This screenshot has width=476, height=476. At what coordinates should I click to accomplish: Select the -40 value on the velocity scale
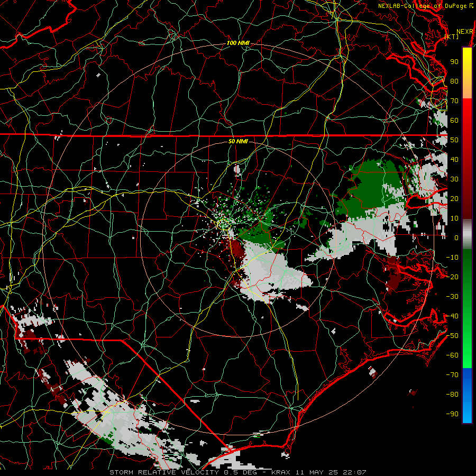point(452,316)
